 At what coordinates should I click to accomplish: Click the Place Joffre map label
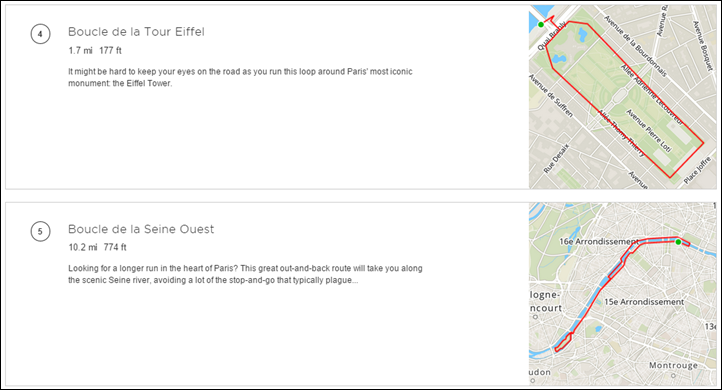[697, 170]
